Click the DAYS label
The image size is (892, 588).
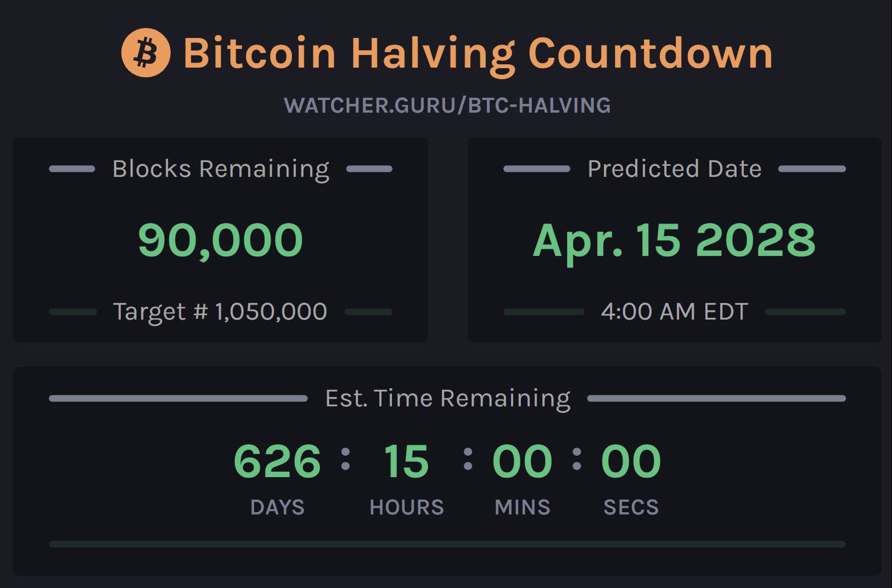tap(277, 507)
